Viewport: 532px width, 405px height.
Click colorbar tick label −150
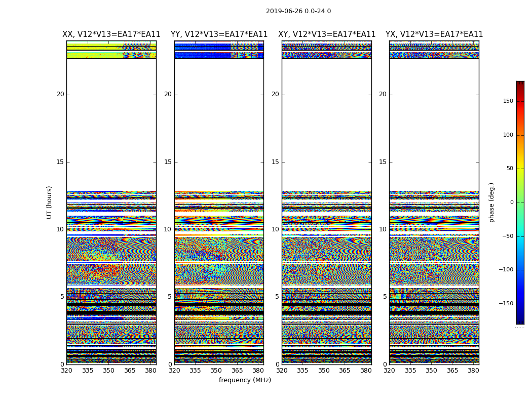[506, 303]
